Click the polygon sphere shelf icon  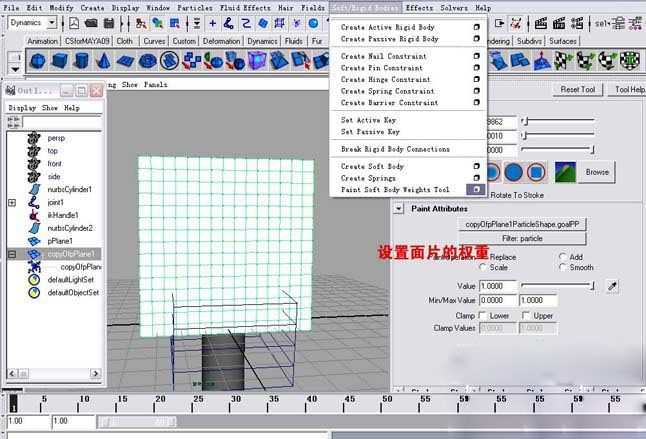click(38, 61)
